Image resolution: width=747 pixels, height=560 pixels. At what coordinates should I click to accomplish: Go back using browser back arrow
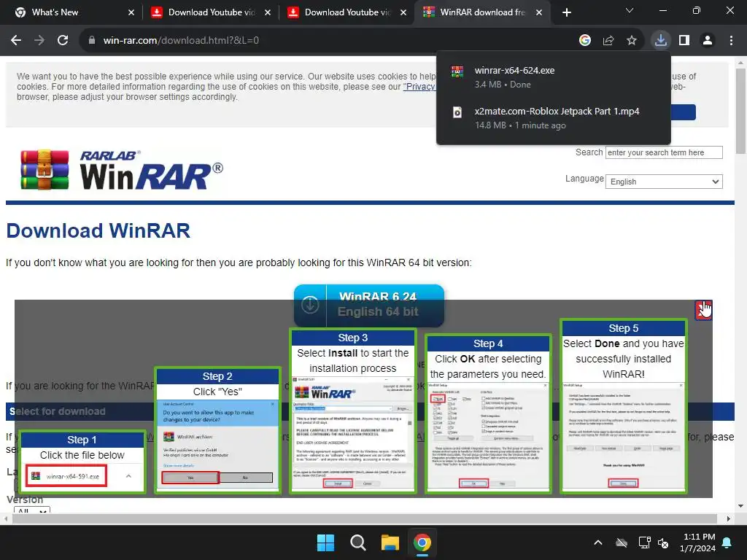(x=16, y=41)
